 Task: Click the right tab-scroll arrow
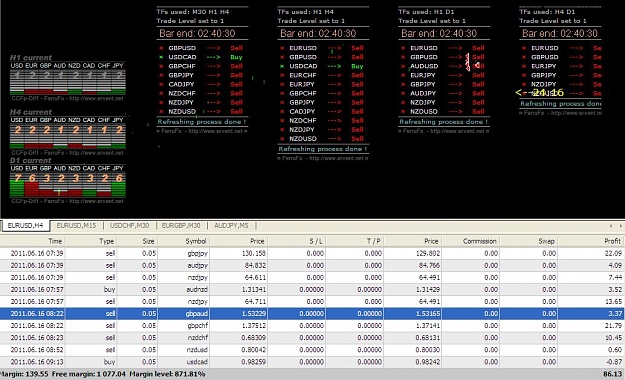click(x=621, y=226)
